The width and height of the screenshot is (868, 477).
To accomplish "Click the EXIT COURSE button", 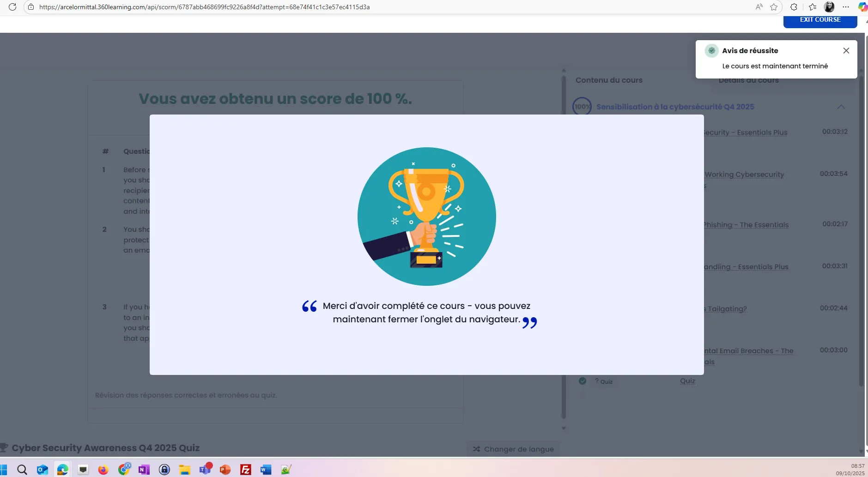I will [x=820, y=21].
